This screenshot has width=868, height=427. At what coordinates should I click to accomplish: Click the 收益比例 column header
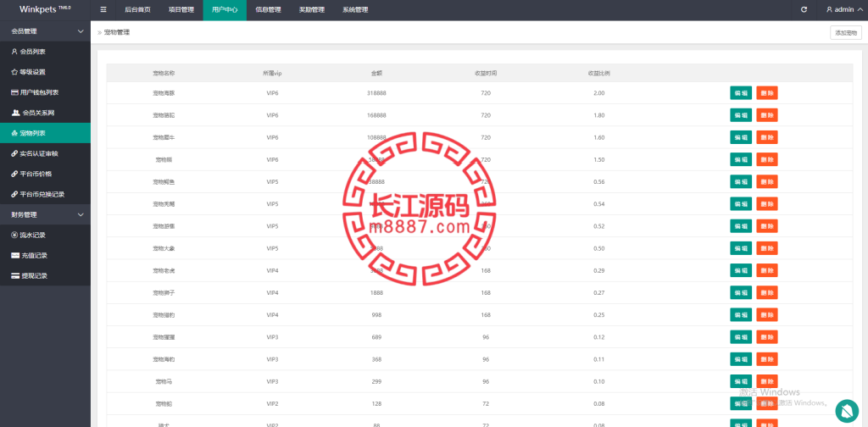599,73
